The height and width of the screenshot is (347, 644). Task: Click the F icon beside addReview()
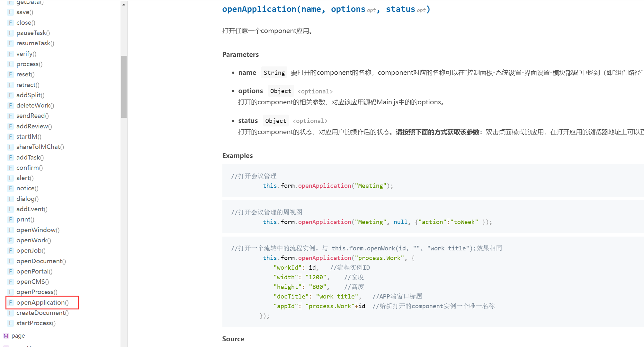(10, 126)
